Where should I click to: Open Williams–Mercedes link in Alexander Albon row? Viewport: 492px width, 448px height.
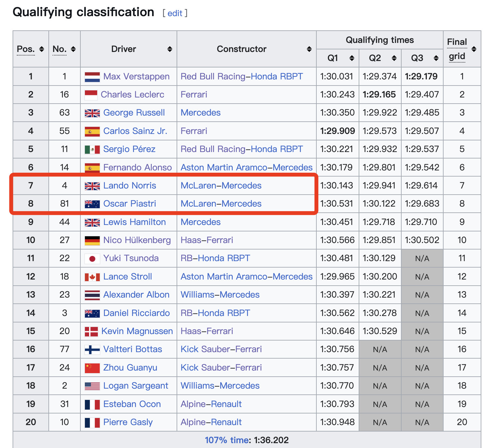click(x=220, y=295)
